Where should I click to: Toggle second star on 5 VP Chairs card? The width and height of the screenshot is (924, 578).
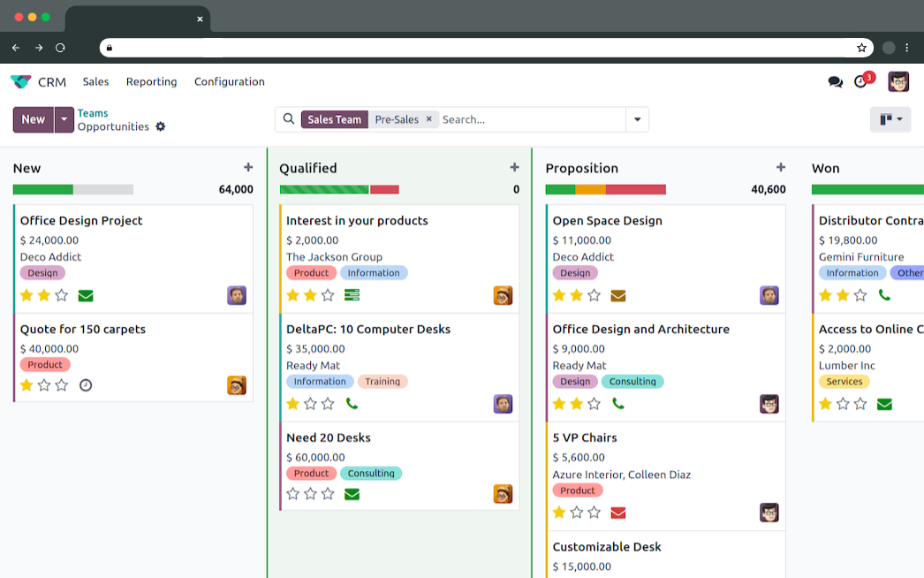[x=577, y=513]
